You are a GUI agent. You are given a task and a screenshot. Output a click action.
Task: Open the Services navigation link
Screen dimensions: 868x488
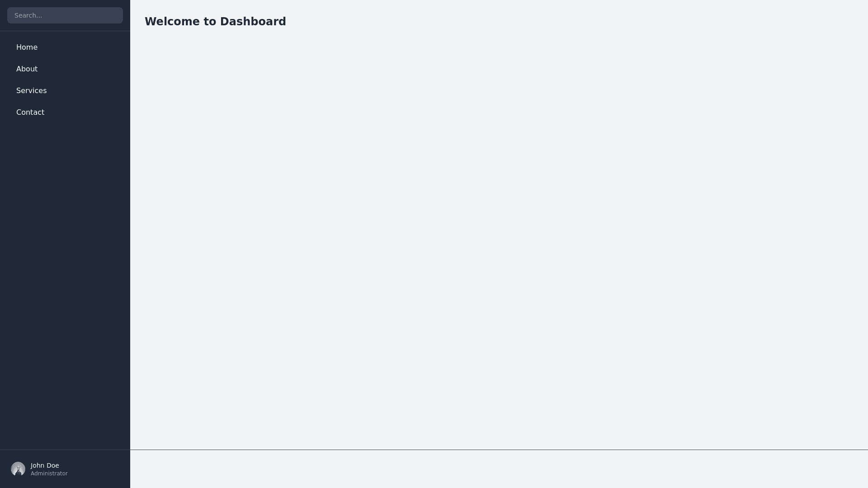[32, 91]
